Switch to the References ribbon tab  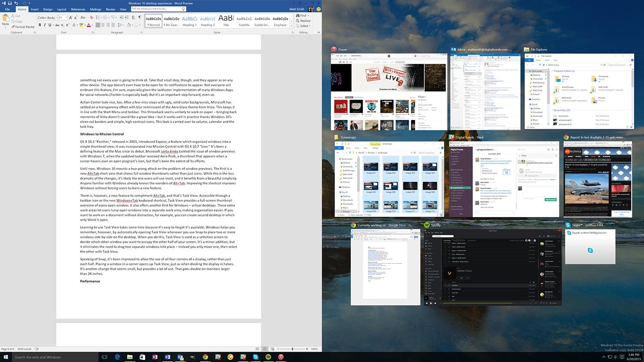point(78,9)
